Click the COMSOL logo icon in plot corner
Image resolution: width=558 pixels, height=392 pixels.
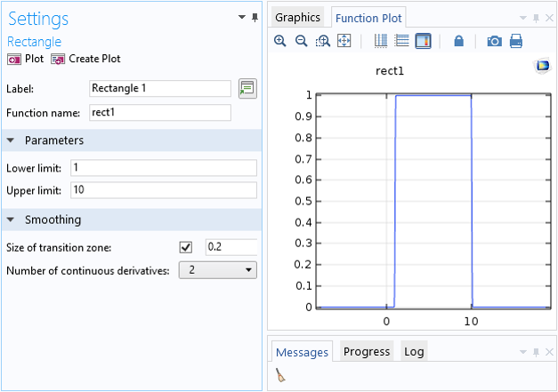pos(541,66)
